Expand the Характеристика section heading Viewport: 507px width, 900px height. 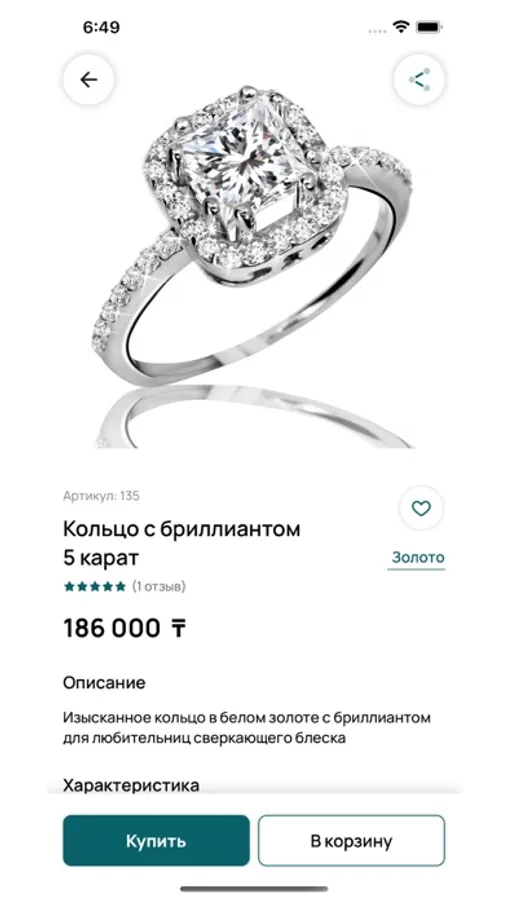pos(131,785)
